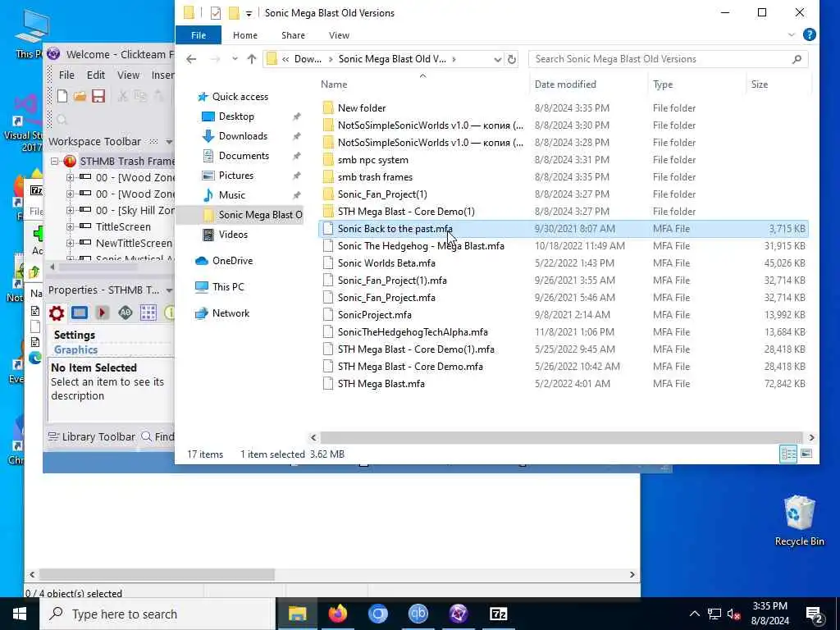The width and height of the screenshot is (840, 630).
Task: Click the Save floppy icon in Clickteam toolbar
Action: pos(98,96)
